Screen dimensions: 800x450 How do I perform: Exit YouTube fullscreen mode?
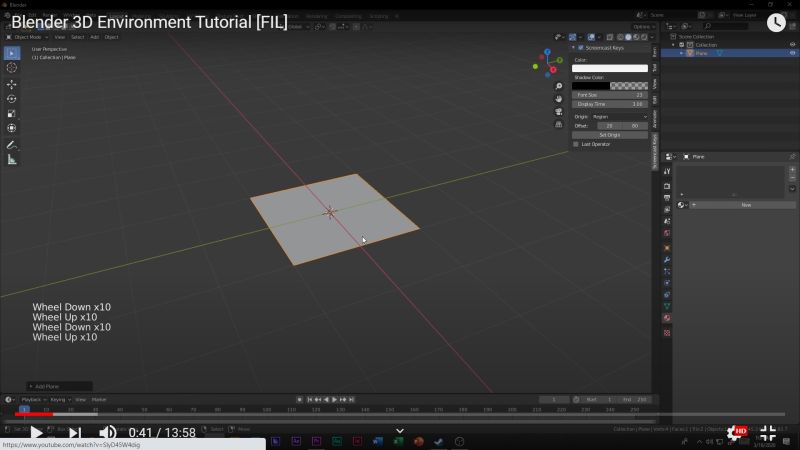pyautogui.click(x=768, y=433)
